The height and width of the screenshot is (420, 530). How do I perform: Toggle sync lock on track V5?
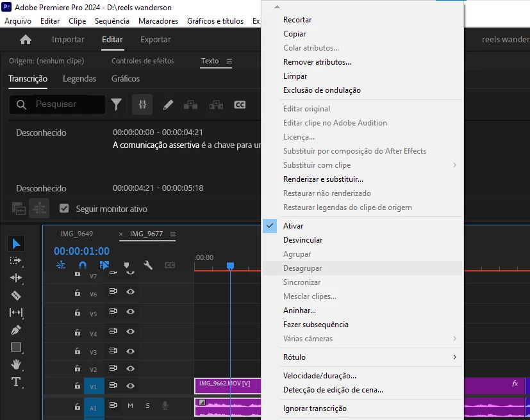(x=113, y=311)
